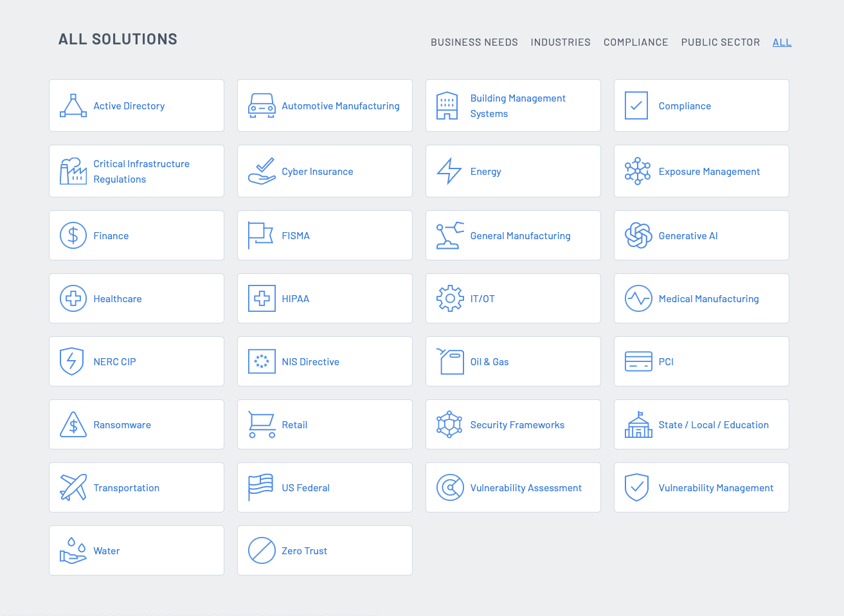The image size is (844, 616).
Task: Open the Public Sector filter tab
Action: click(720, 42)
